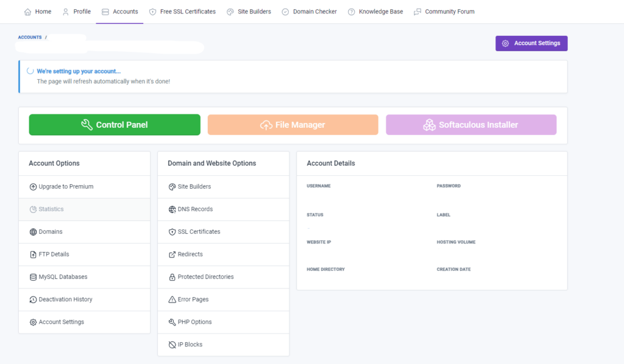The height and width of the screenshot is (364, 624).
Task: Open Upgrade to Premium option
Action: point(84,187)
